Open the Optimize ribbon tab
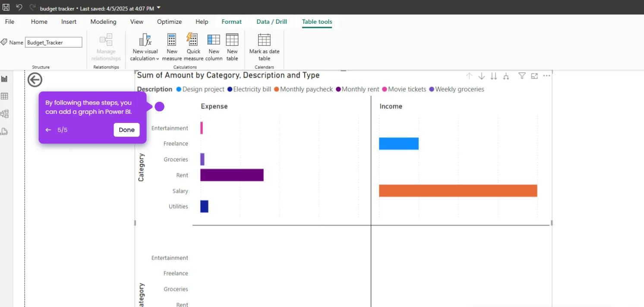Image resolution: width=644 pixels, height=307 pixels. click(x=169, y=22)
